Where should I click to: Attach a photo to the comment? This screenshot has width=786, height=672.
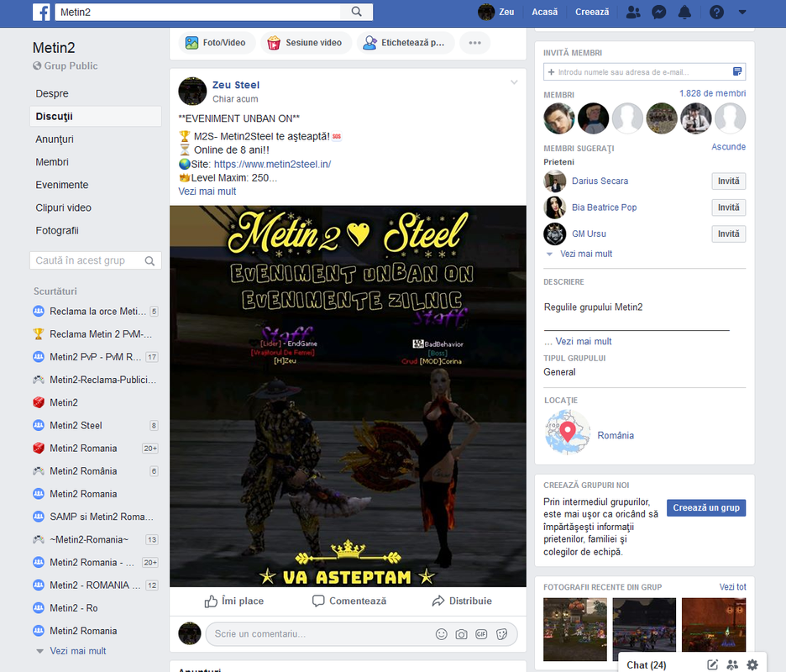[461, 634]
